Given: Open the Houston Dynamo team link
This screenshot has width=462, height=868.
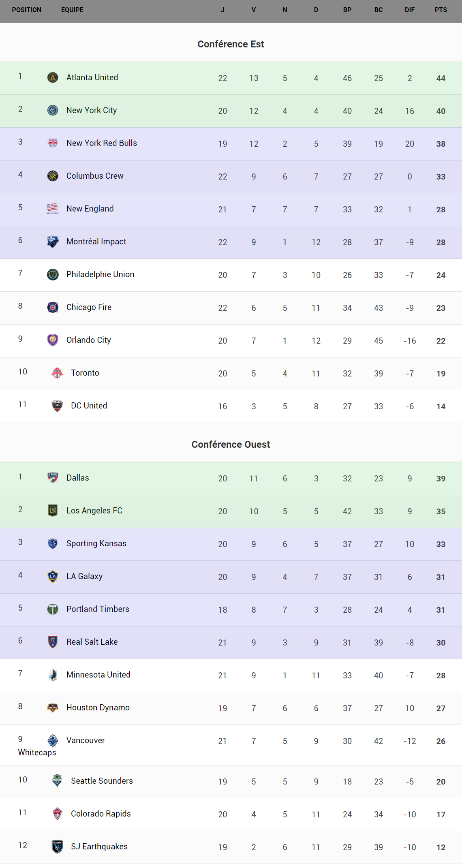Looking at the screenshot, I should 98,708.
